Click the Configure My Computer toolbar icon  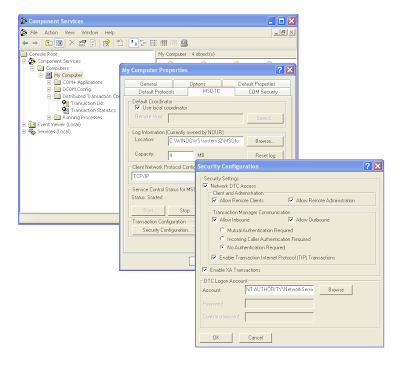184,43
